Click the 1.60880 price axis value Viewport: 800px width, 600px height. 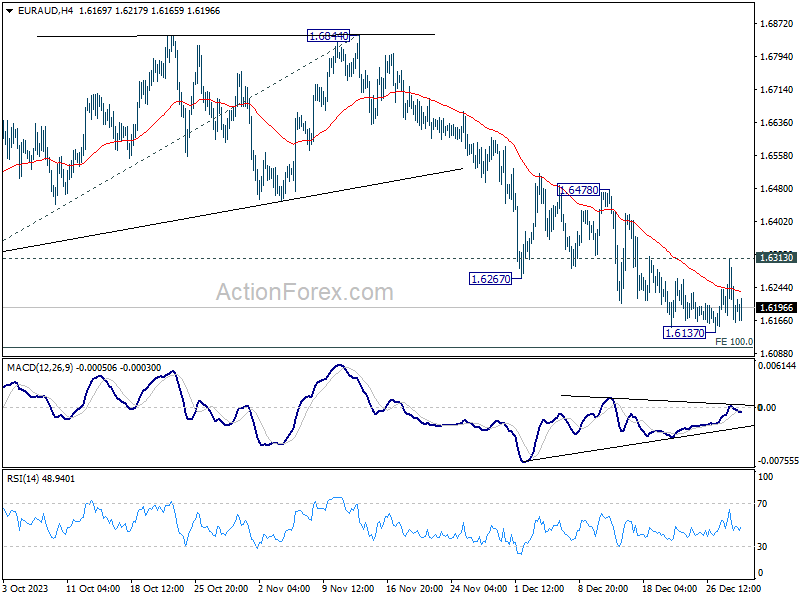tap(777, 354)
